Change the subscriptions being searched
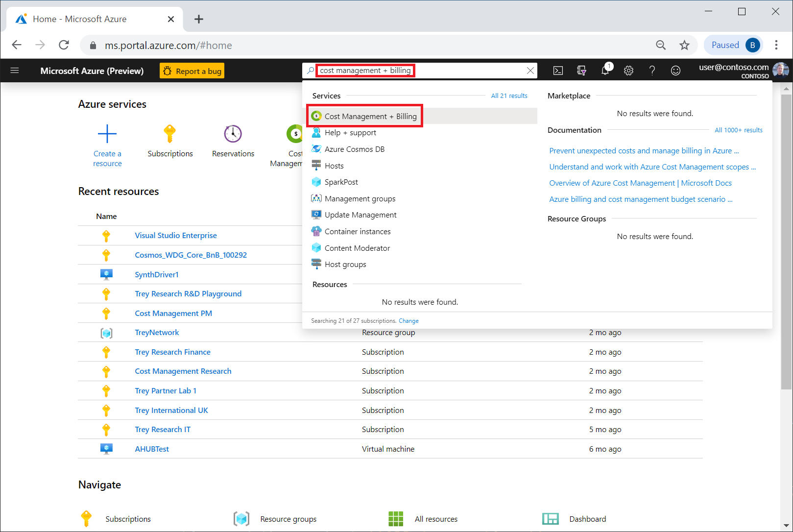The height and width of the screenshot is (532, 793). click(x=409, y=321)
